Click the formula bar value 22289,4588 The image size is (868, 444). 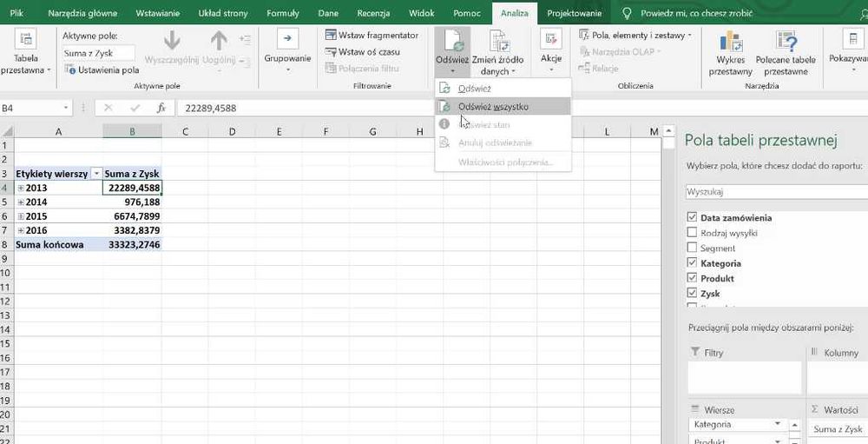[211, 108]
